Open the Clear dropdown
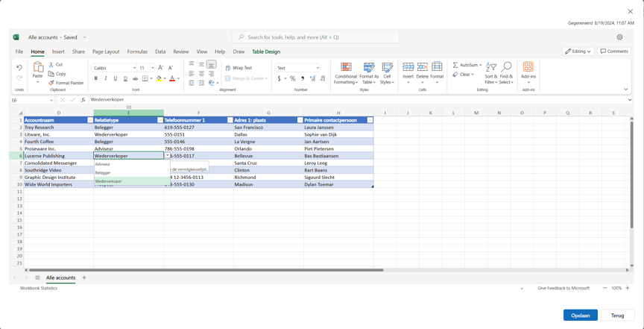Viewport: 644px width, 329px height. 464,75
